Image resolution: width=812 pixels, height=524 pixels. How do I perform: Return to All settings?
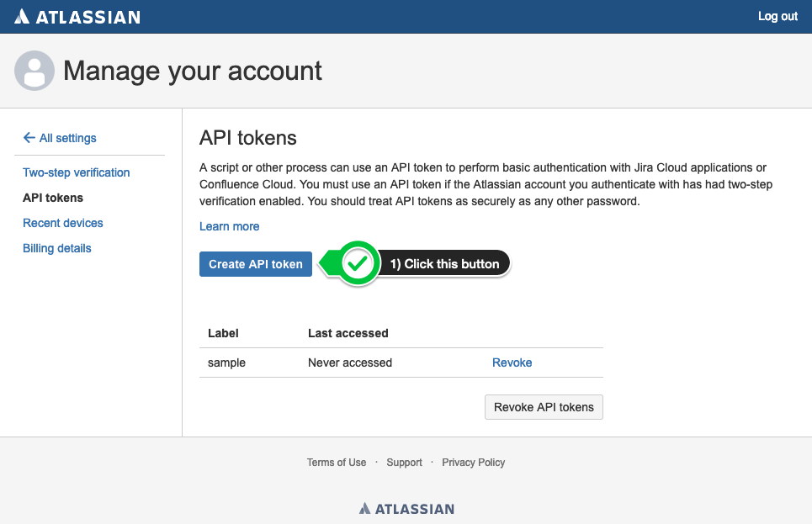click(x=68, y=138)
